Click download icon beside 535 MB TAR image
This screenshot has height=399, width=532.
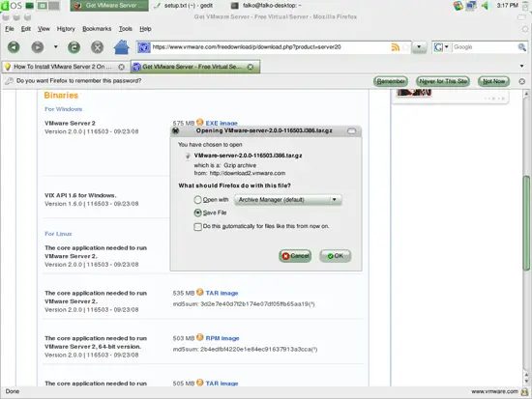pyautogui.click(x=200, y=292)
